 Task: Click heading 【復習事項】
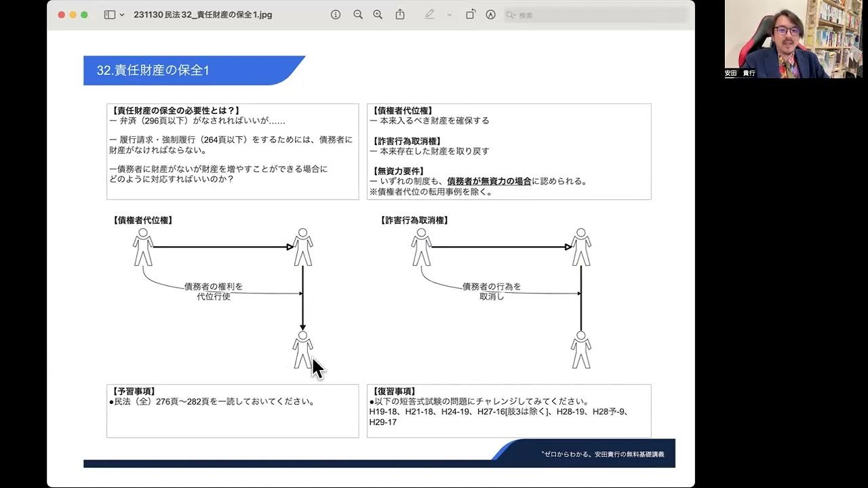[x=394, y=391]
